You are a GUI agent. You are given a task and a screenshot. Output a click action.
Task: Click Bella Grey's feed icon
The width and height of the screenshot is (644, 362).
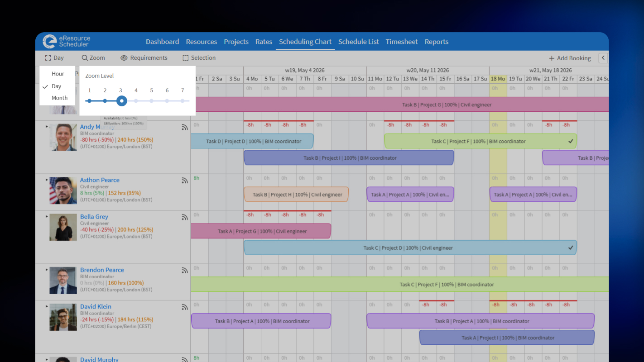click(x=185, y=217)
